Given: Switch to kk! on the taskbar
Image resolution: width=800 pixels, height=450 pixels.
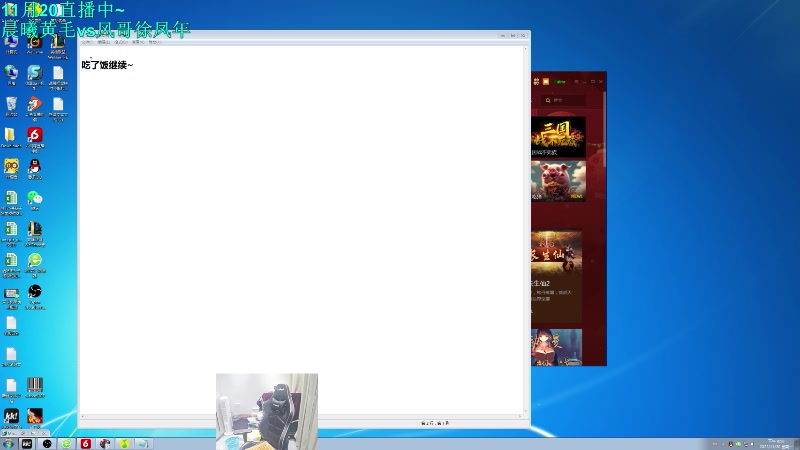Looking at the screenshot, I should click(x=27, y=444).
